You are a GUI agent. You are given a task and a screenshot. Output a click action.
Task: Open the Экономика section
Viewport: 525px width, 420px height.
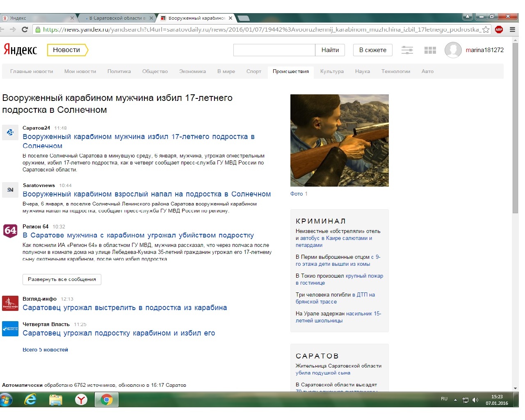tap(192, 71)
